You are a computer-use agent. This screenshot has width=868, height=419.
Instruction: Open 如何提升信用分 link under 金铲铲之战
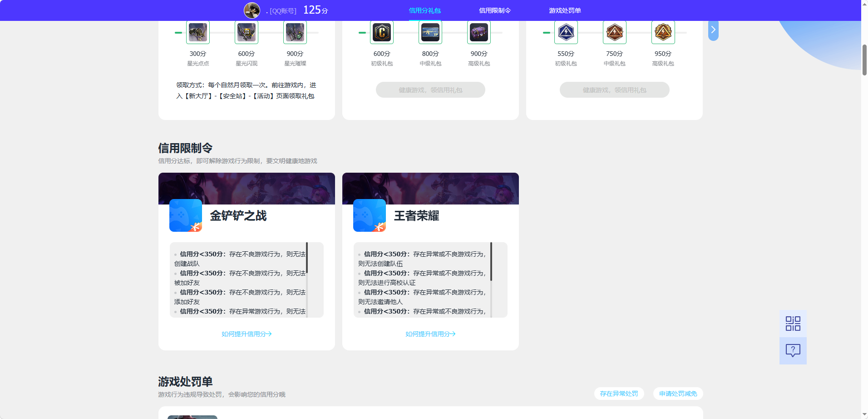pos(247,334)
